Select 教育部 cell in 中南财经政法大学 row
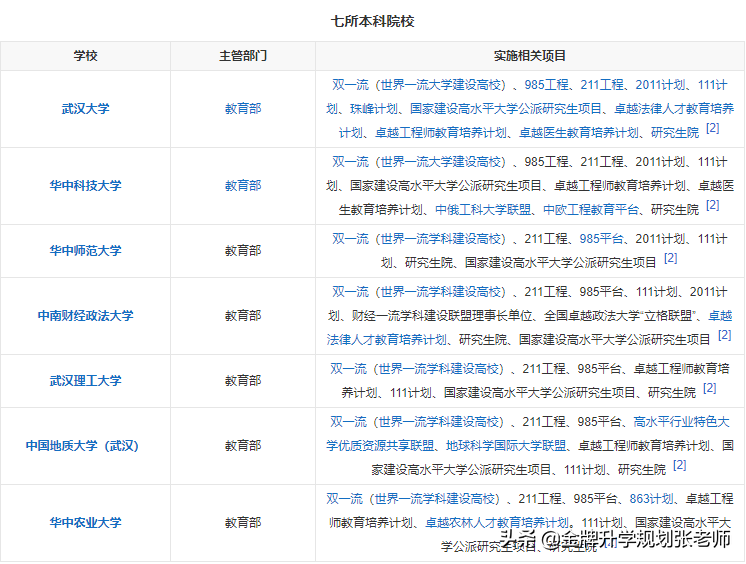The image size is (746, 564). pyautogui.click(x=243, y=316)
